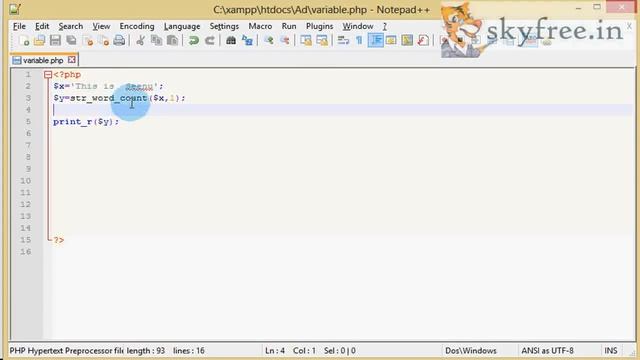
Task: Minimize the Notepad++ window
Action: [x=578, y=8]
